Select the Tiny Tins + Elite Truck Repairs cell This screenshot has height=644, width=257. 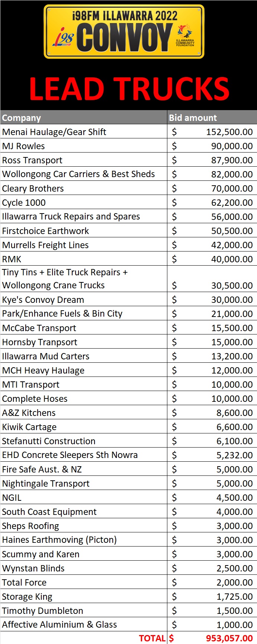[84, 279]
